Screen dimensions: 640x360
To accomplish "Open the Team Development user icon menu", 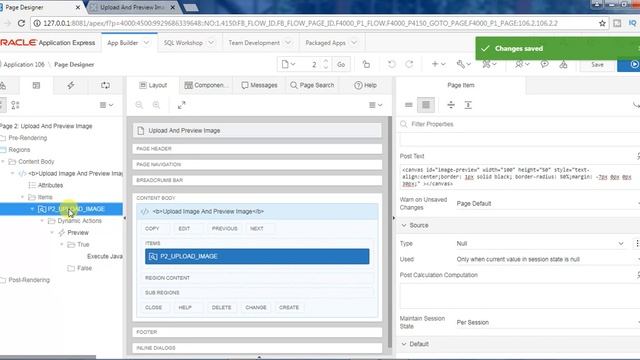I will 522,64.
